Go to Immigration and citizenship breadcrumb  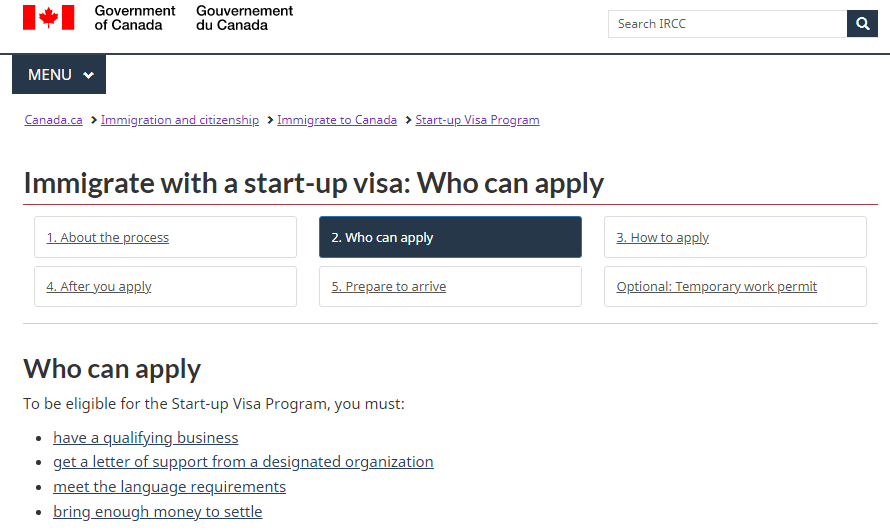pyautogui.click(x=180, y=120)
